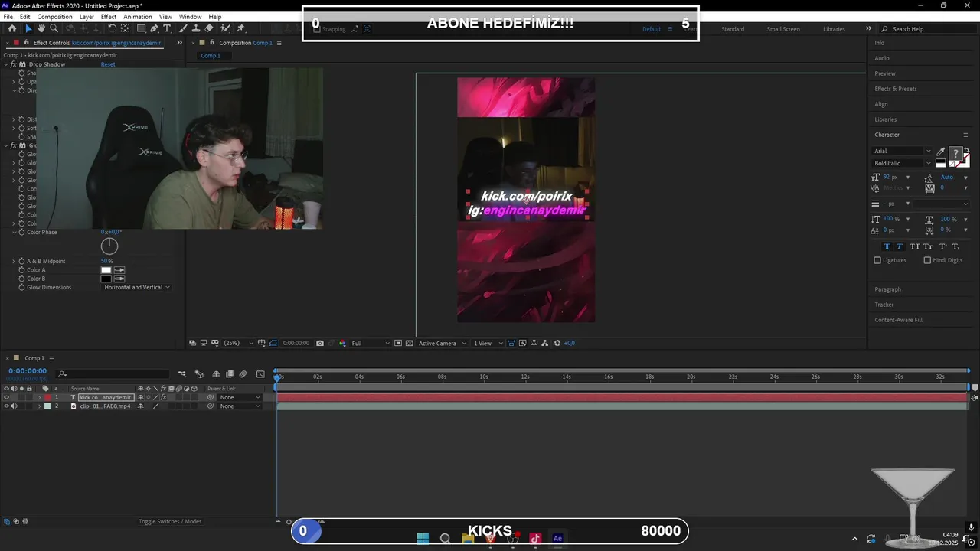Toggle All Caps in Character panel
The height and width of the screenshot is (551, 980).
point(914,246)
